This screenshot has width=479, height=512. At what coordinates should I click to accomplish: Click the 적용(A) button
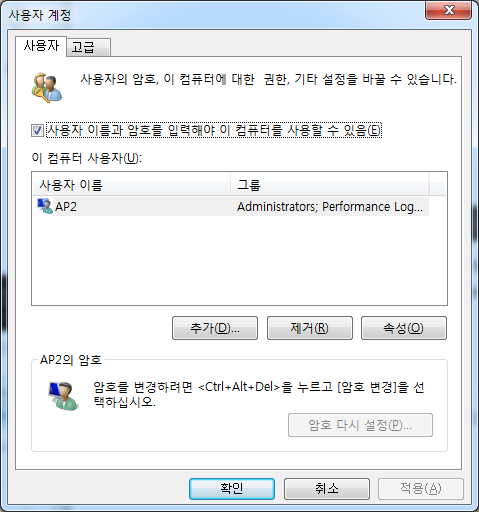(x=421, y=489)
